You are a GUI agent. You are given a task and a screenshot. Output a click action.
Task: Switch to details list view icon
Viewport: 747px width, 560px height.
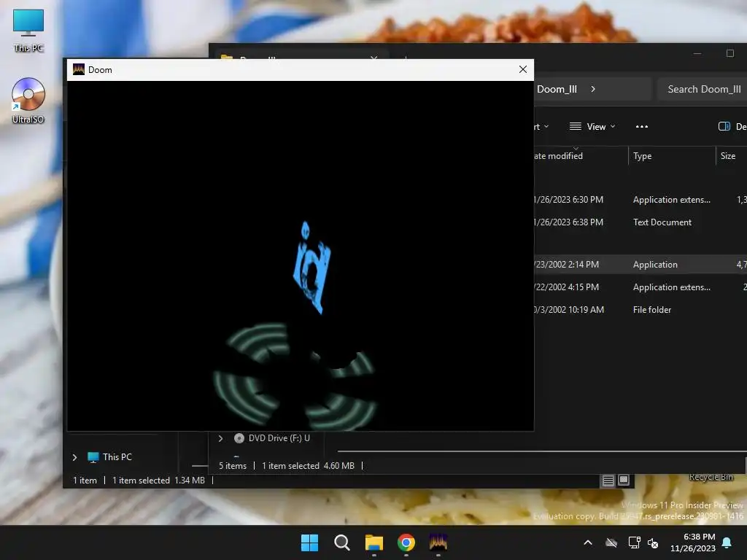tap(608, 481)
